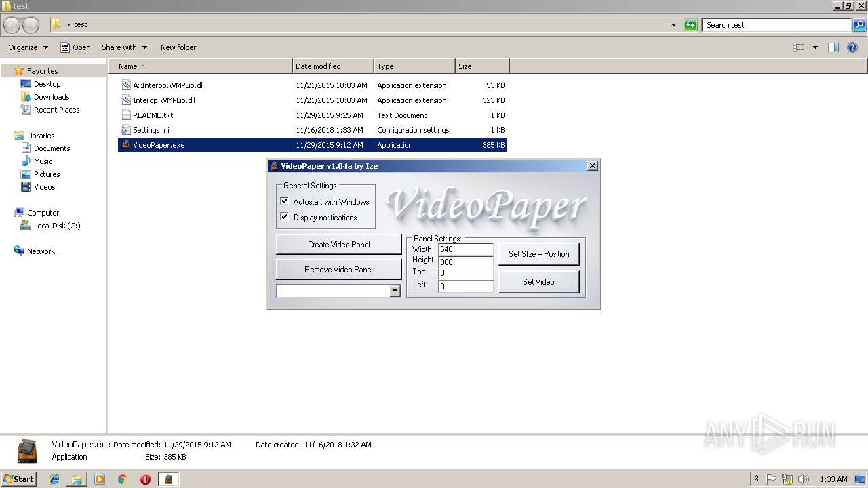Image resolution: width=868 pixels, height=488 pixels.
Task: Open Documents library
Action: pyautogui.click(x=52, y=148)
